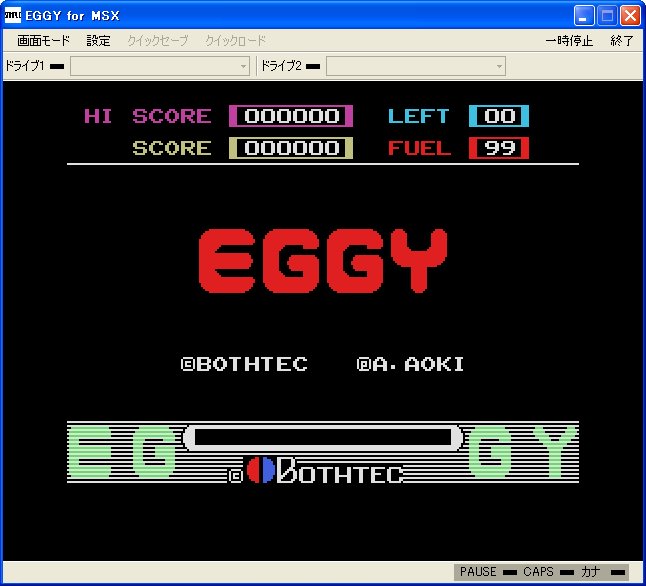Image resolution: width=646 pixels, height=586 pixels.
Task: Click the pink HI SCORE label
Action: 147,116
